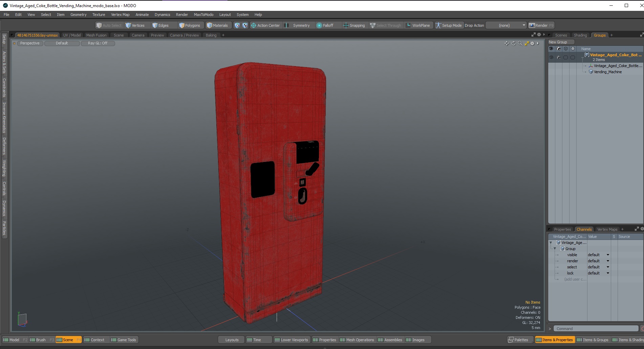Collapse the Vintage_Age... channel tree node
This screenshot has height=349, width=644.
pyautogui.click(x=551, y=243)
